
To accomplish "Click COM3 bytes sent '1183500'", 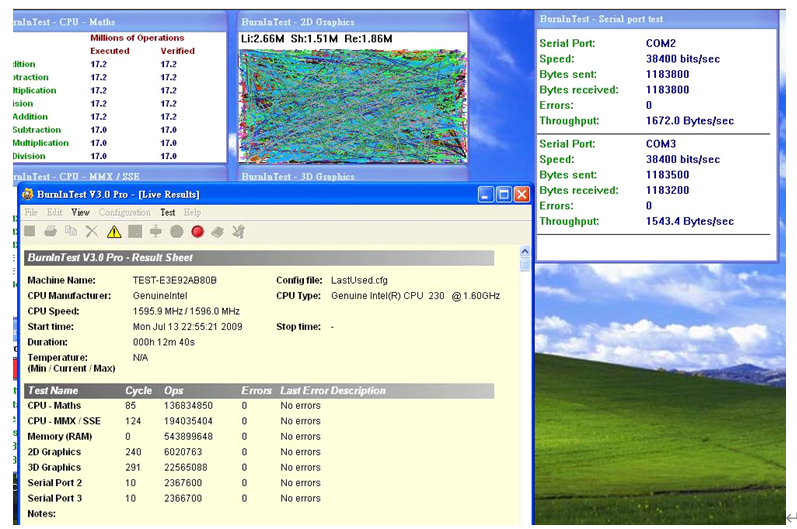I will [x=667, y=175].
